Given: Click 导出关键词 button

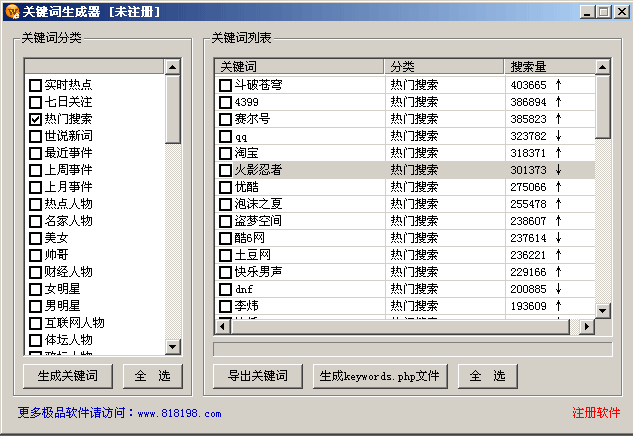Looking at the screenshot, I should point(258,376).
